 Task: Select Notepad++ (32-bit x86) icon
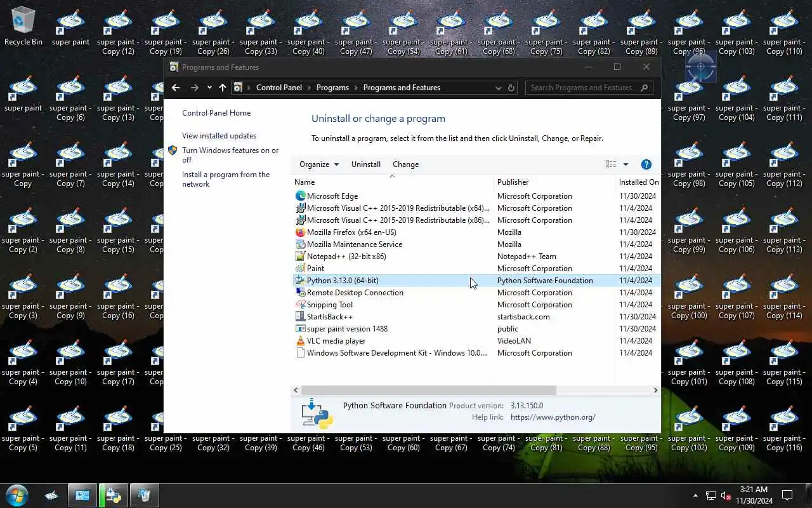click(301, 257)
